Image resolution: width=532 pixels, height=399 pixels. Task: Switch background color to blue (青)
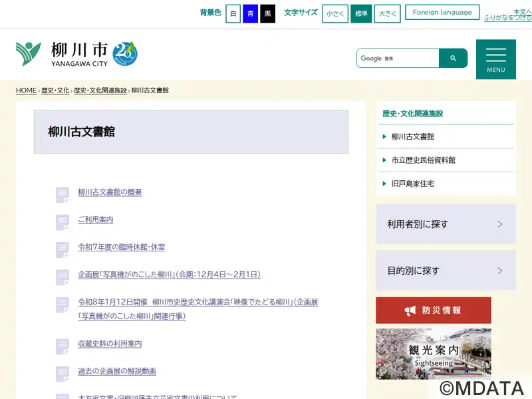point(250,13)
